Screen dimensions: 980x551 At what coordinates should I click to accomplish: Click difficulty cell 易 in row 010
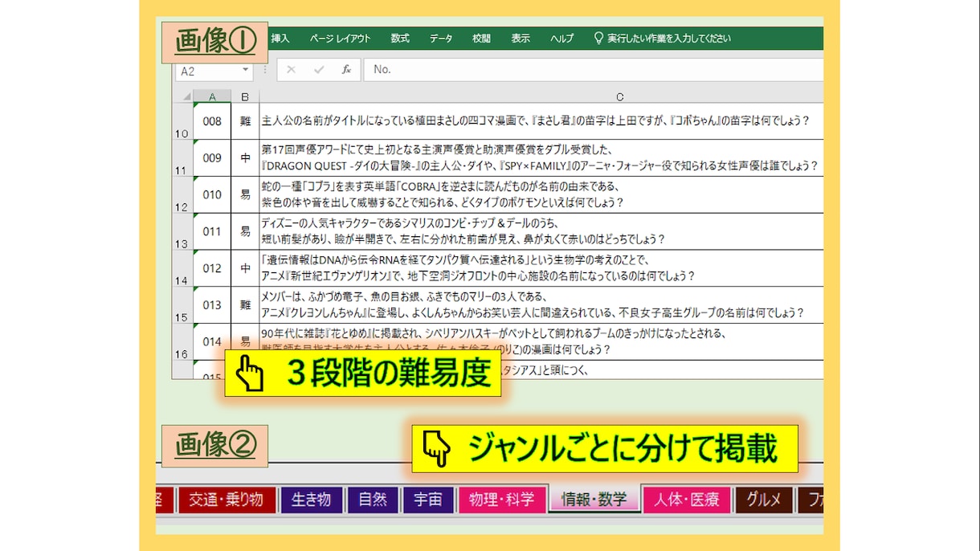(x=245, y=195)
